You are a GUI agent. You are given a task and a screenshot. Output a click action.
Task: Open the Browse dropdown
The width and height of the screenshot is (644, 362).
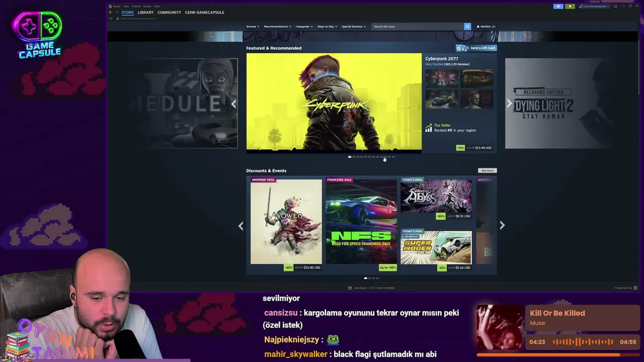253,26
